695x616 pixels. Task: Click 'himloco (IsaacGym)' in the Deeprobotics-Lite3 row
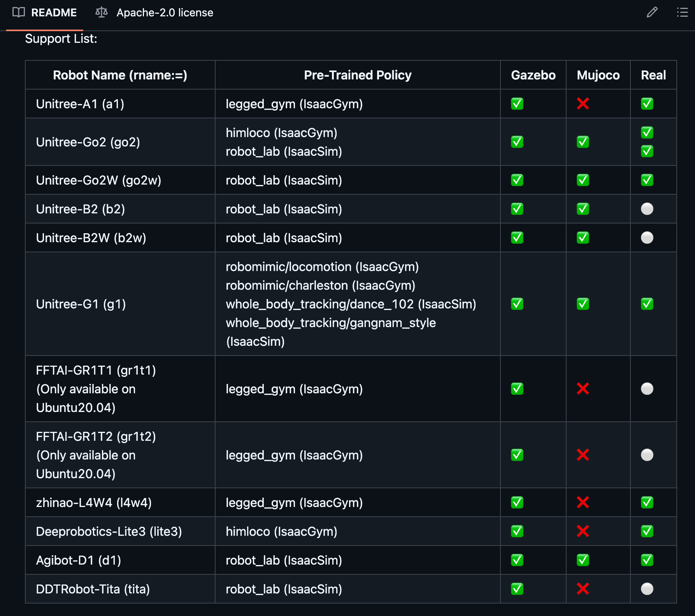pyautogui.click(x=281, y=532)
